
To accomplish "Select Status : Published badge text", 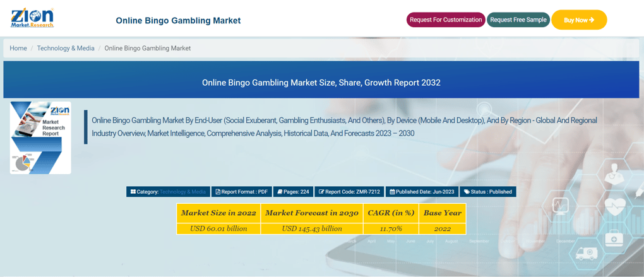I will coord(491,192).
